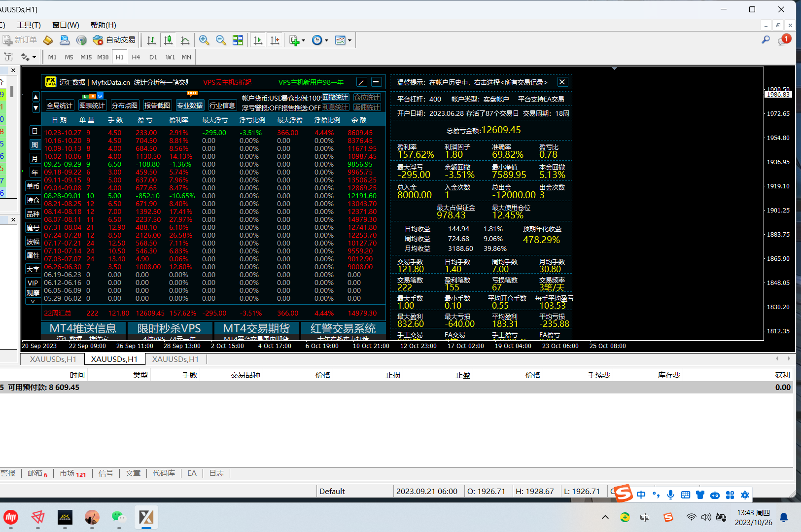Open the 帮助(H) menu
The width and height of the screenshot is (801, 532).
tap(104, 25)
